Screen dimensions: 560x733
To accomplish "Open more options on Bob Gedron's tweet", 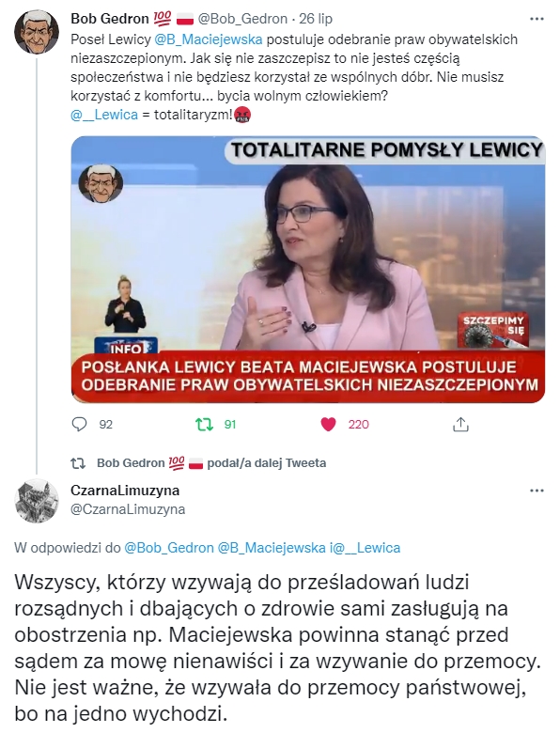I will [537, 19].
